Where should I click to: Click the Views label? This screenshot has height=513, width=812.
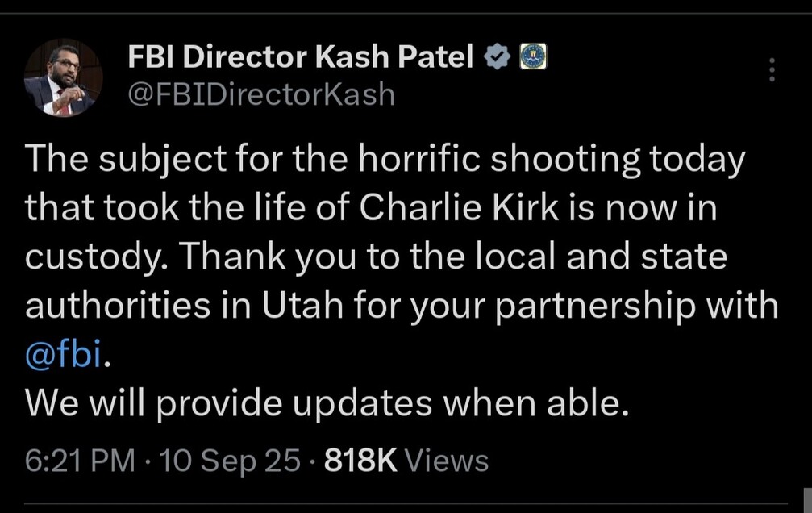click(446, 461)
